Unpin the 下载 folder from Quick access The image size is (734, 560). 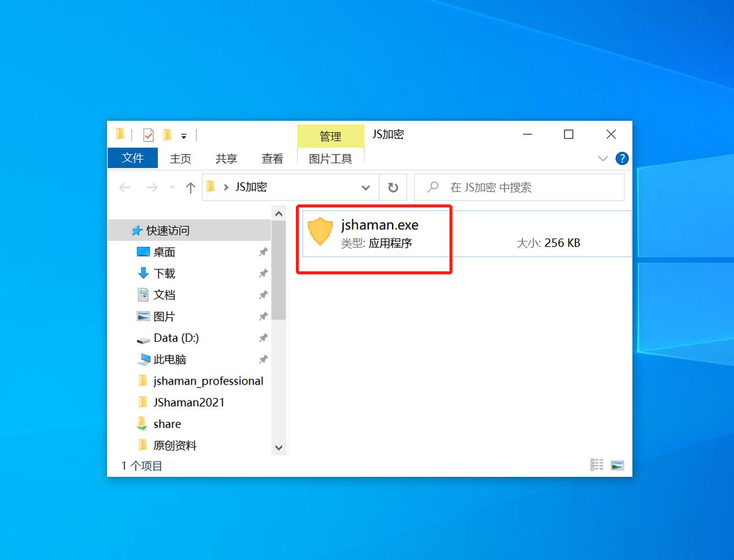(x=263, y=273)
